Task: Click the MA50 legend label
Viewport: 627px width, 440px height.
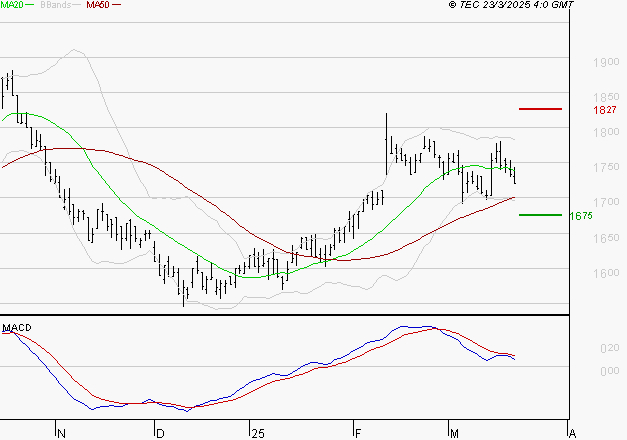Action: [98, 5]
